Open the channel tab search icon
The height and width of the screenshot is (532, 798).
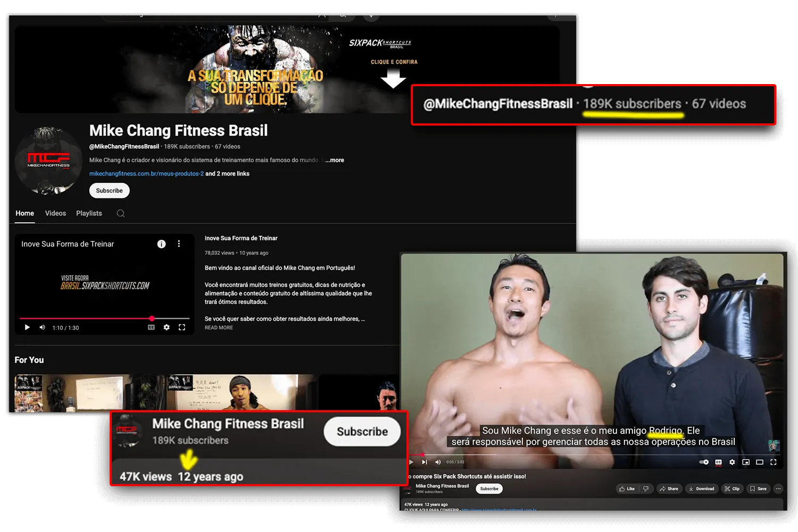(x=121, y=213)
